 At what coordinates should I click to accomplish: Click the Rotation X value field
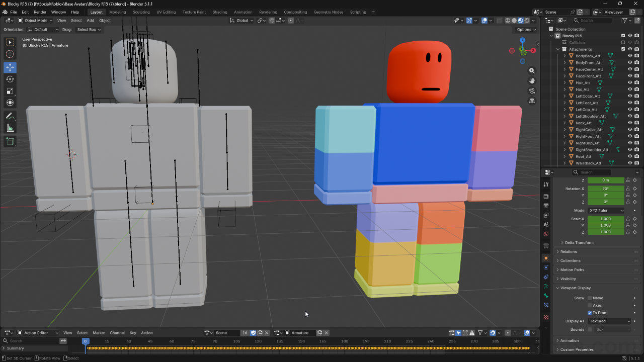[606, 189]
